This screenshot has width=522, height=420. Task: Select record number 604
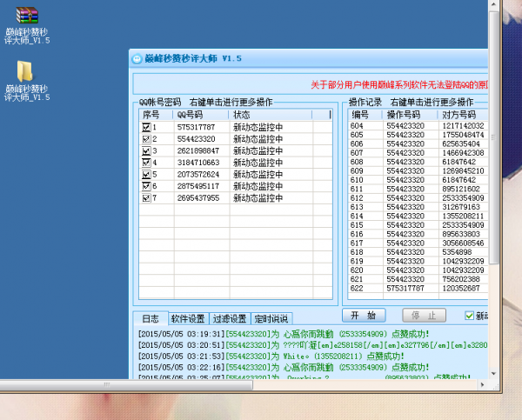point(357,126)
